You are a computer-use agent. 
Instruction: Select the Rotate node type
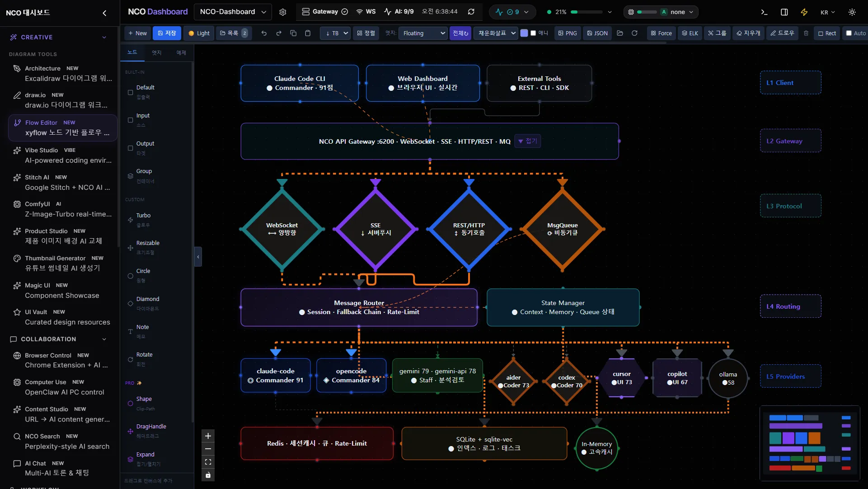pyautogui.click(x=156, y=359)
